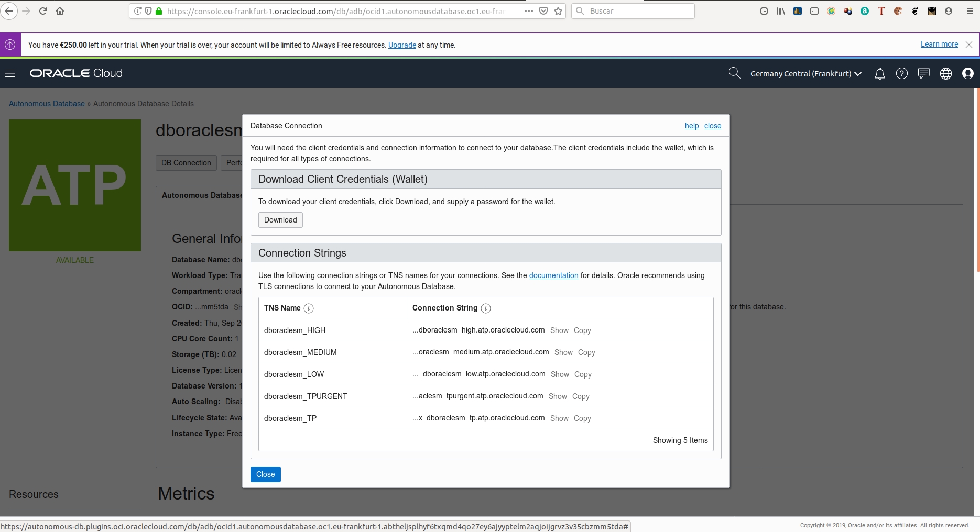Screen dimensions: 980x532
Task: Open the browser home page
Action: [x=60, y=11]
